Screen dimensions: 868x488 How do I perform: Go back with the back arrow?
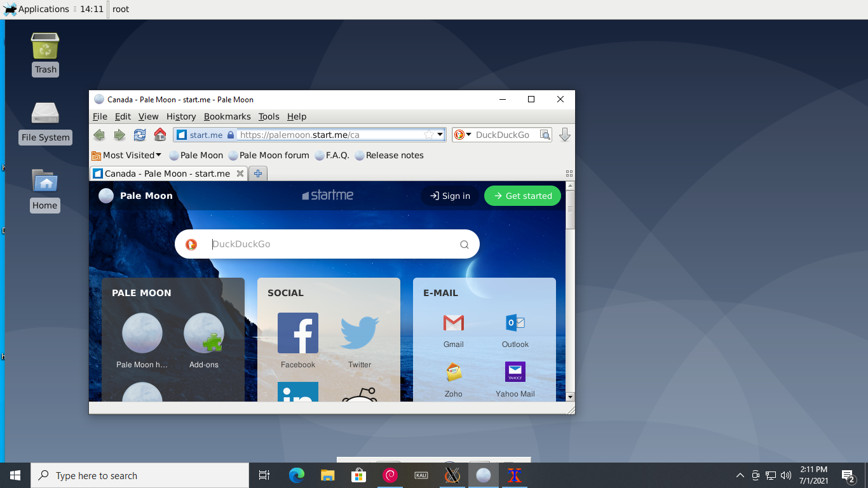point(98,135)
